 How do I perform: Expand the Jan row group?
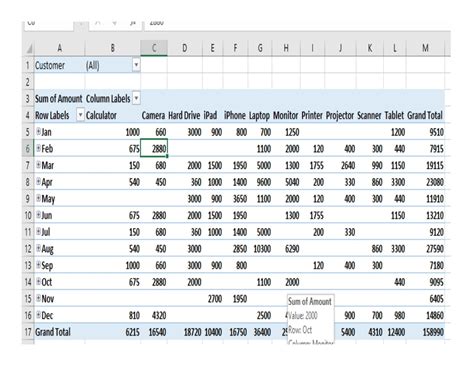38,131
